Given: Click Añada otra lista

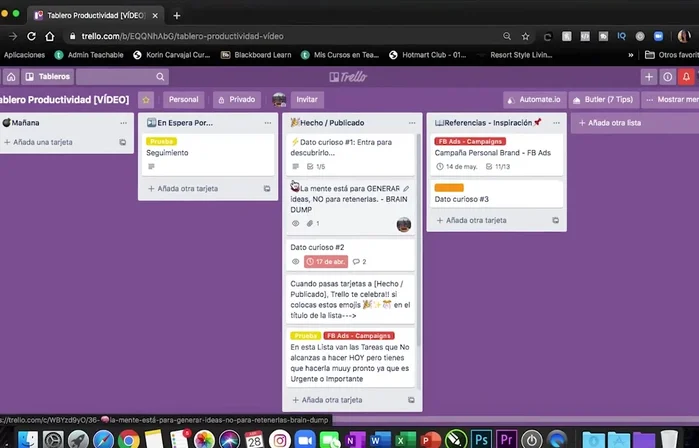Looking at the screenshot, I should coord(614,122).
